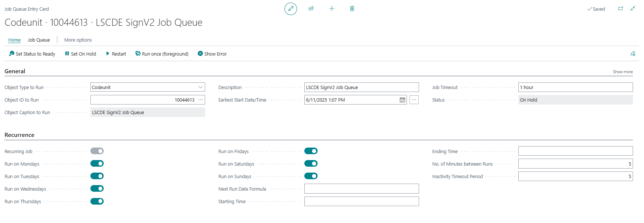Click the share icon in header
The image size is (644, 223).
(311, 8)
